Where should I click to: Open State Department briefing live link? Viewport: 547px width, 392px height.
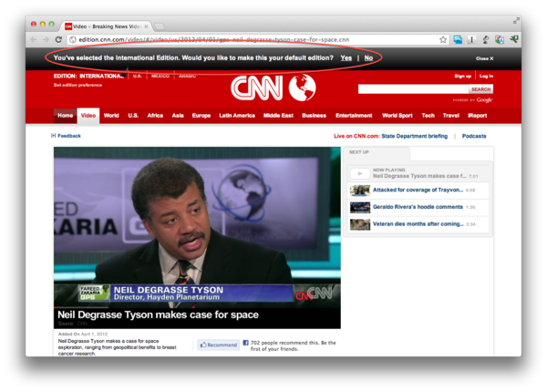pos(415,136)
